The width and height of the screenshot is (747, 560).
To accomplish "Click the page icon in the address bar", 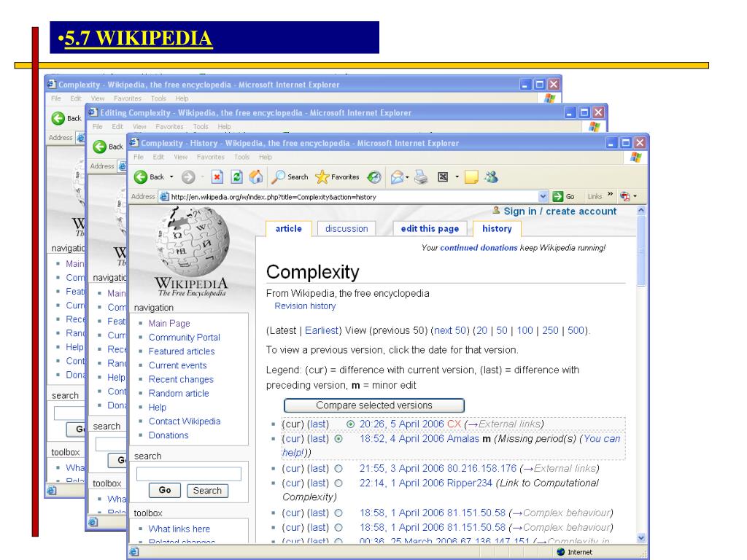I will 164,197.
